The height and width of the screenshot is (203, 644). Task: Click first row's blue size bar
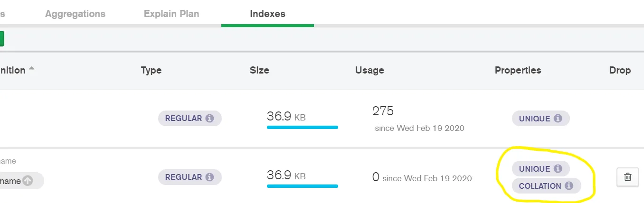pyautogui.click(x=303, y=127)
